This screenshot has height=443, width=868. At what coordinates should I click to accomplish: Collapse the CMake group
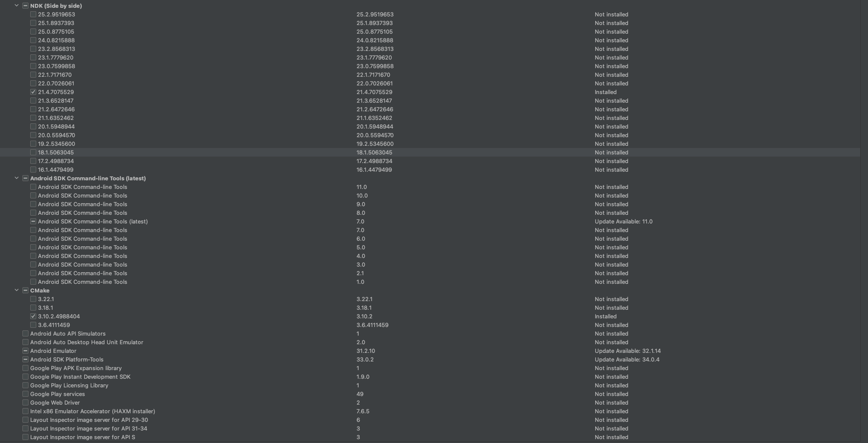(x=17, y=290)
